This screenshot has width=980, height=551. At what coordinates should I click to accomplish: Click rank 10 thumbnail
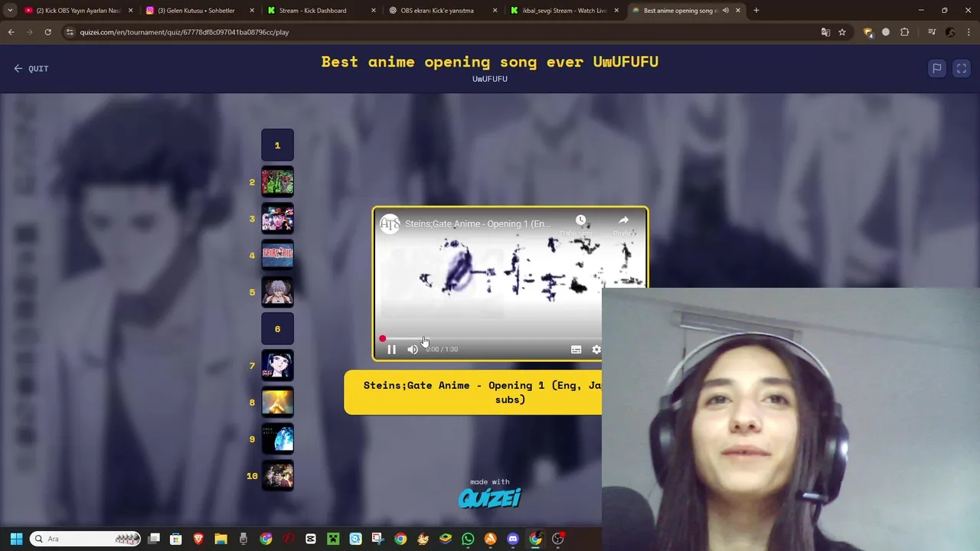click(x=277, y=476)
